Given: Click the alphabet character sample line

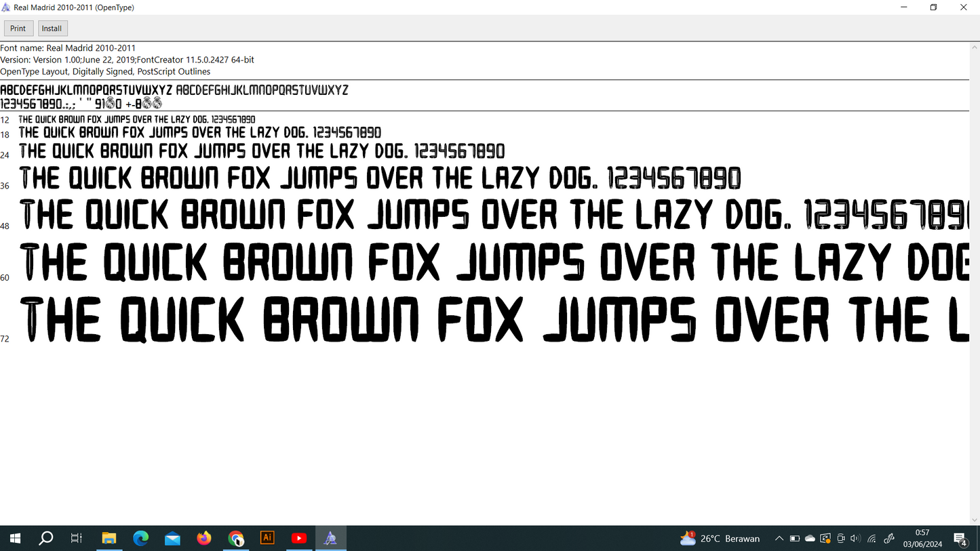Looking at the screenshot, I should tap(174, 90).
